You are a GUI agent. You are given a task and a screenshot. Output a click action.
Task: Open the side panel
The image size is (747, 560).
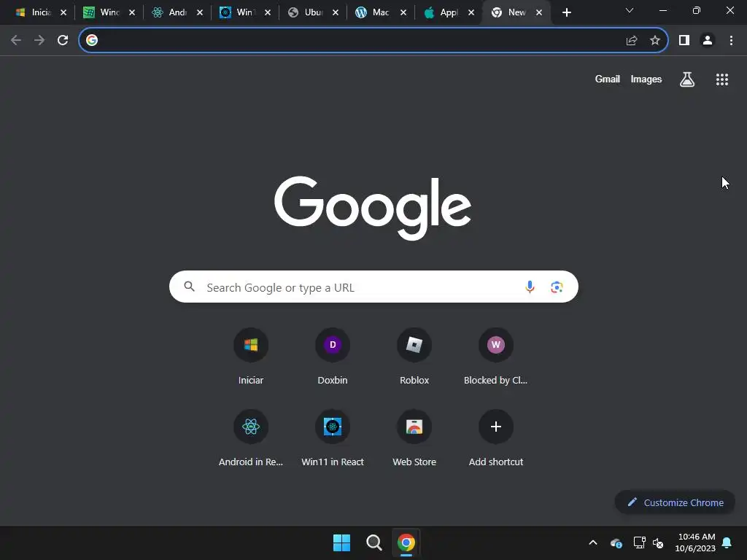click(684, 41)
